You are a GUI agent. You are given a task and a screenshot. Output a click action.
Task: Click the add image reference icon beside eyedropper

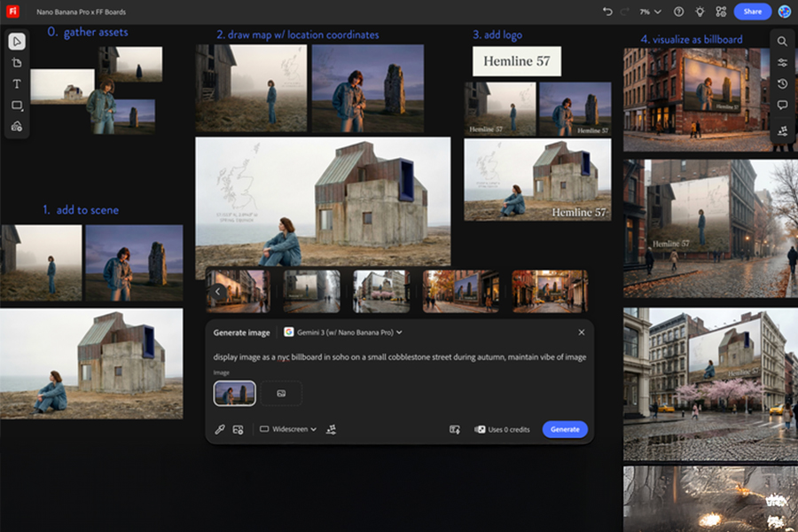238,430
